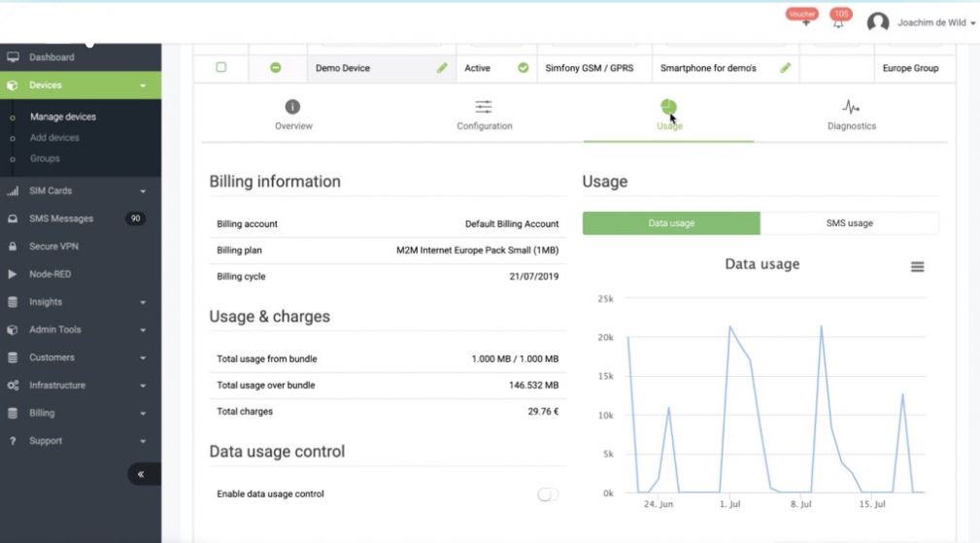Click the Overview info icon
Screen dimensions: 980x543
(x=292, y=107)
